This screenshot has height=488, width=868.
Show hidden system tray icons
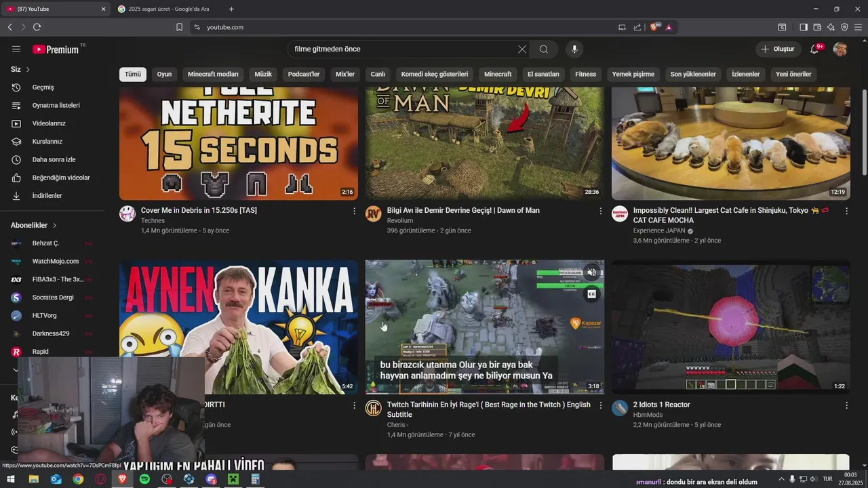tap(781, 479)
